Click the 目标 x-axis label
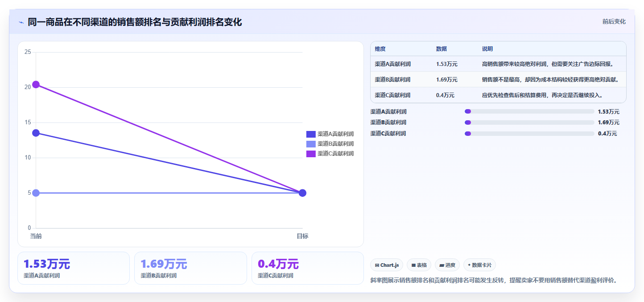 (x=302, y=236)
